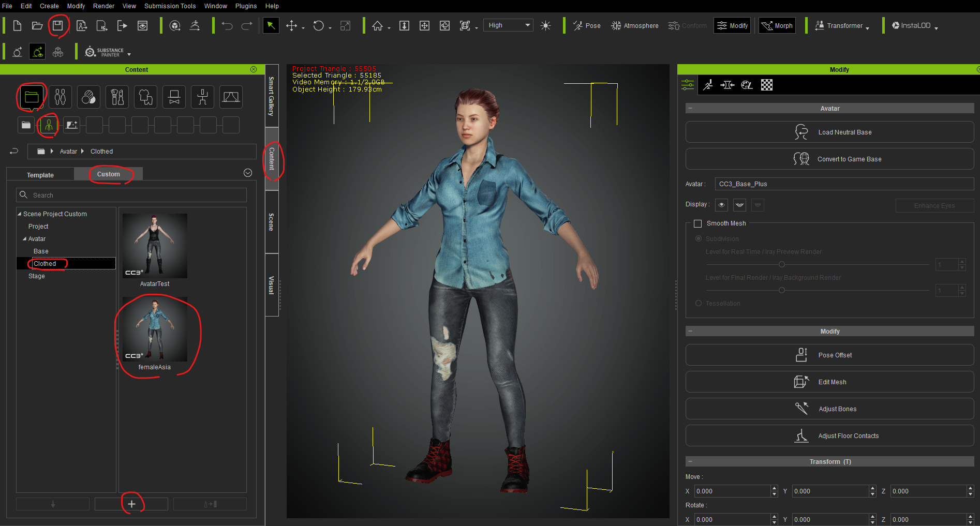
Task: Click the Home camera view icon
Action: coord(377,25)
